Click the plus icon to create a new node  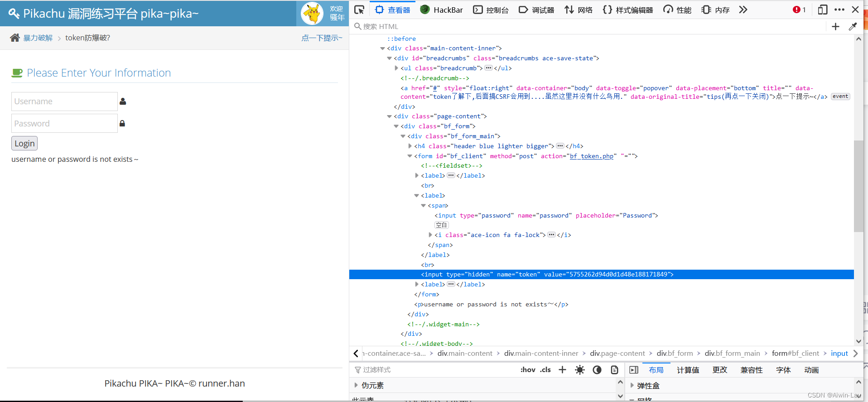836,26
